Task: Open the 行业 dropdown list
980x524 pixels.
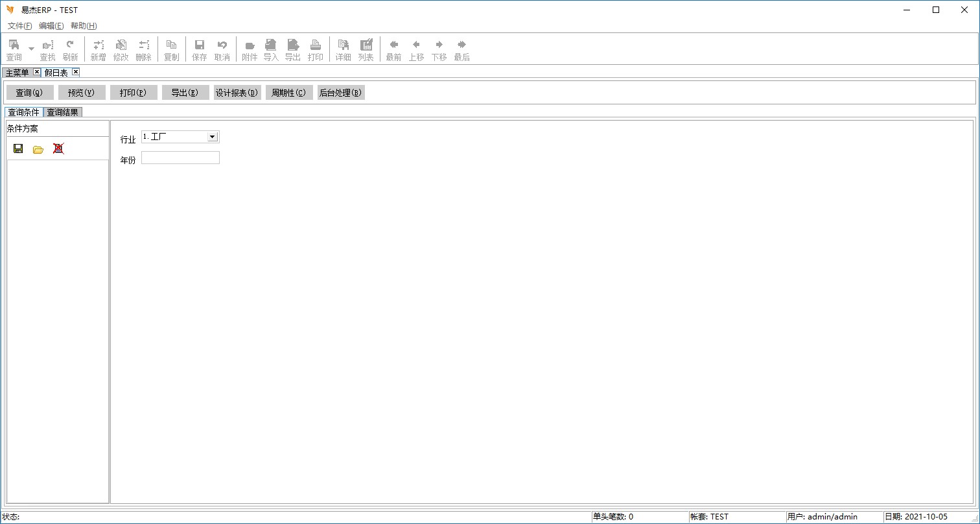Action: [x=212, y=137]
